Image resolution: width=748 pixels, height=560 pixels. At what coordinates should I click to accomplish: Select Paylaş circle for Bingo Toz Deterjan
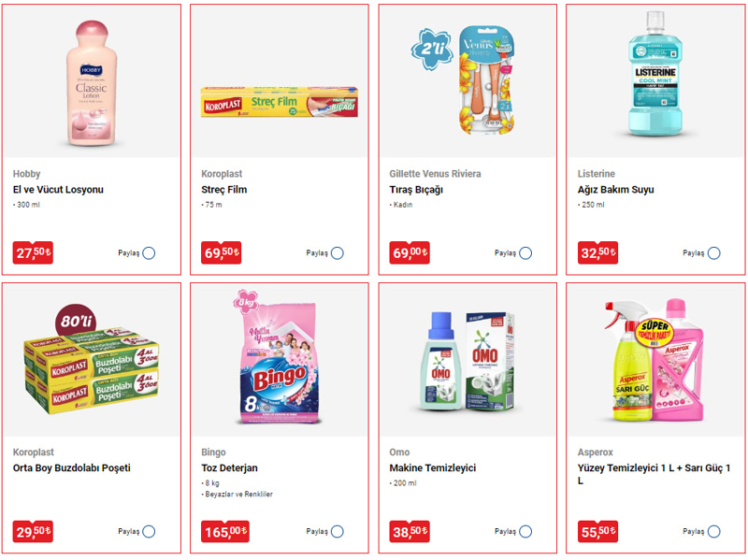coord(338,531)
